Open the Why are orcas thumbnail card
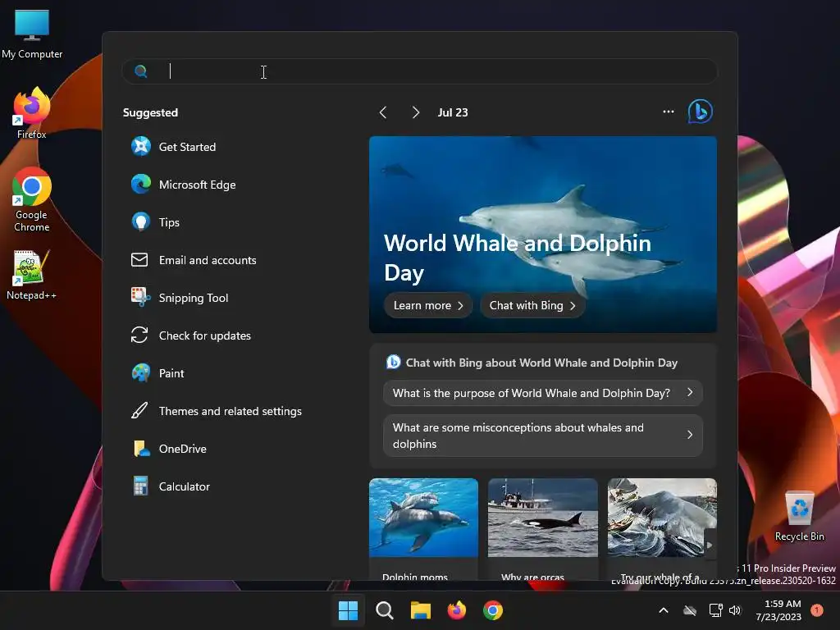This screenshot has height=630, width=840. 543,529
